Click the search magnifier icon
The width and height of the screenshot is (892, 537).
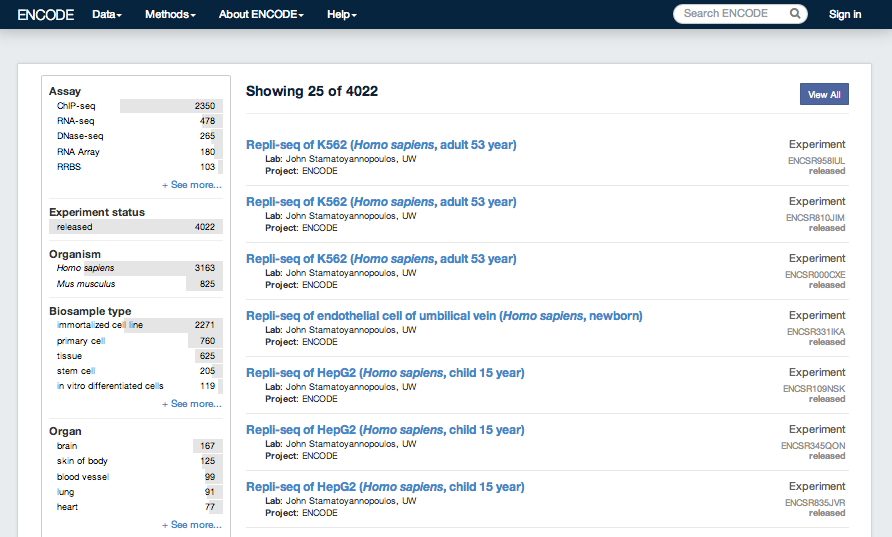795,14
